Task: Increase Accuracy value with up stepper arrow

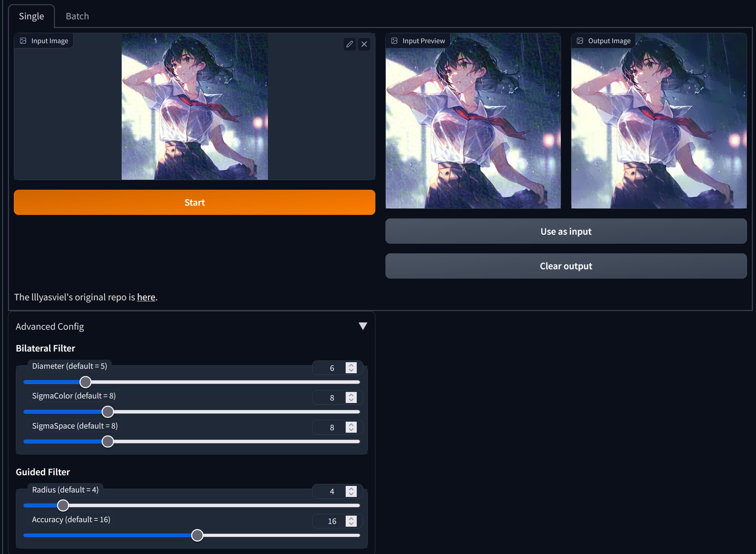Action: (351, 518)
